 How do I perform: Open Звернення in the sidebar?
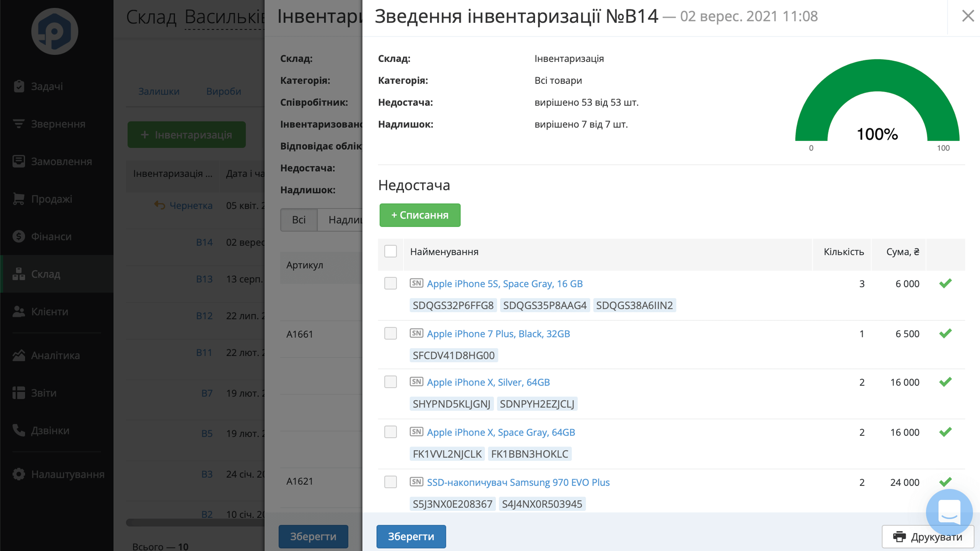(57, 124)
